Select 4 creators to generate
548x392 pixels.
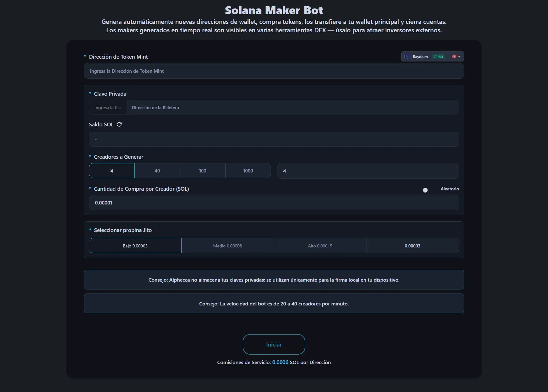click(x=112, y=171)
